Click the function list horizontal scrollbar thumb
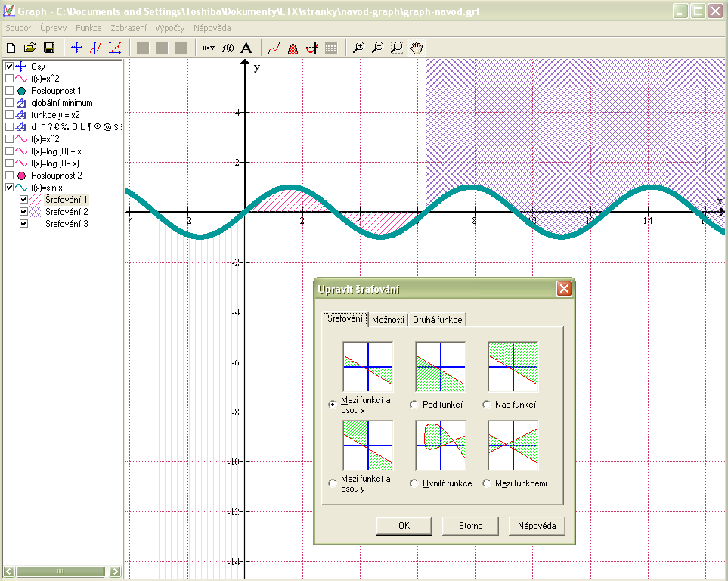 tap(60, 571)
